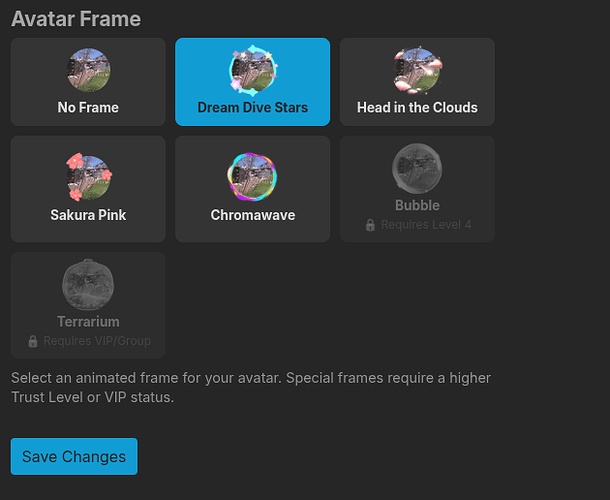Select the Sakura Pink frame card
610x500 pixels.
pos(88,189)
